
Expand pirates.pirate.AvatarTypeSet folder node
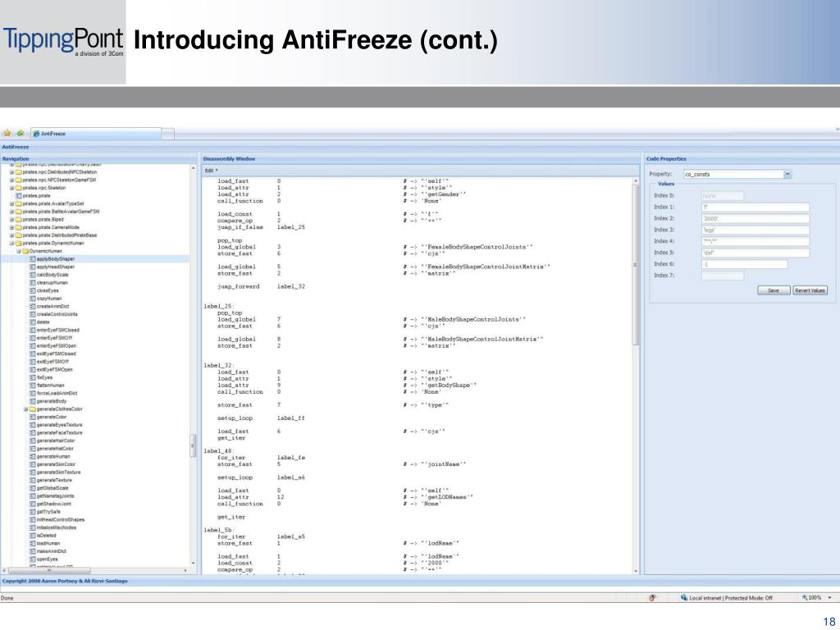[x=11, y=204]
